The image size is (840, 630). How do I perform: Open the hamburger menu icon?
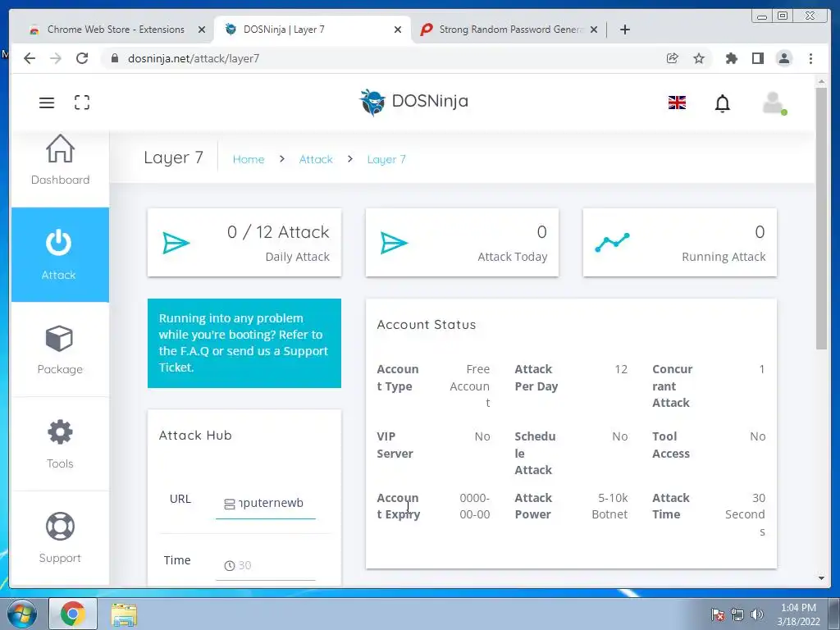point(47,103)
